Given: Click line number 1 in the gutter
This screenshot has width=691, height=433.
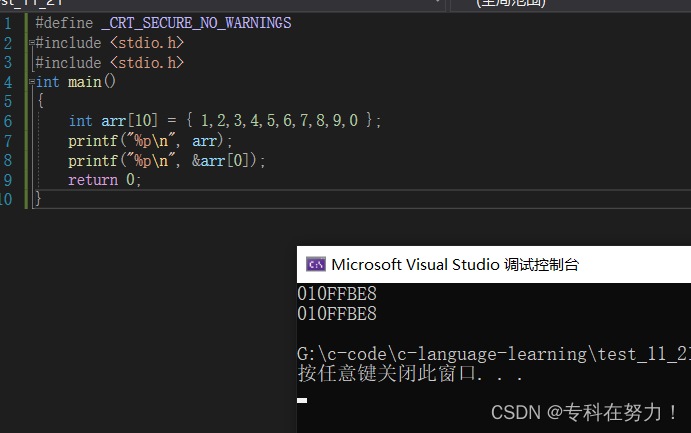Looking at the screenshot, I should point(7,23).
